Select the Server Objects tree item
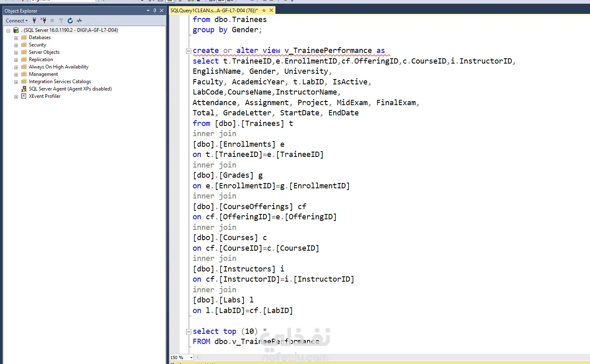 pos(44,52)
